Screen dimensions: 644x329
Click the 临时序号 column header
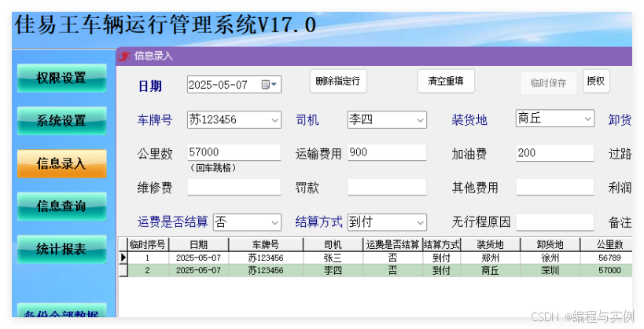click(148, 244)
